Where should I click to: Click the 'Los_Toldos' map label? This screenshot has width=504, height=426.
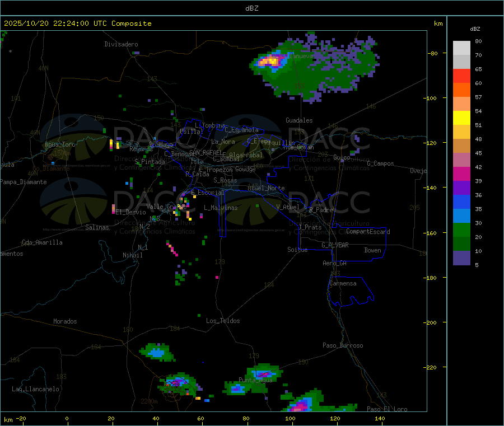coord(223,321)
